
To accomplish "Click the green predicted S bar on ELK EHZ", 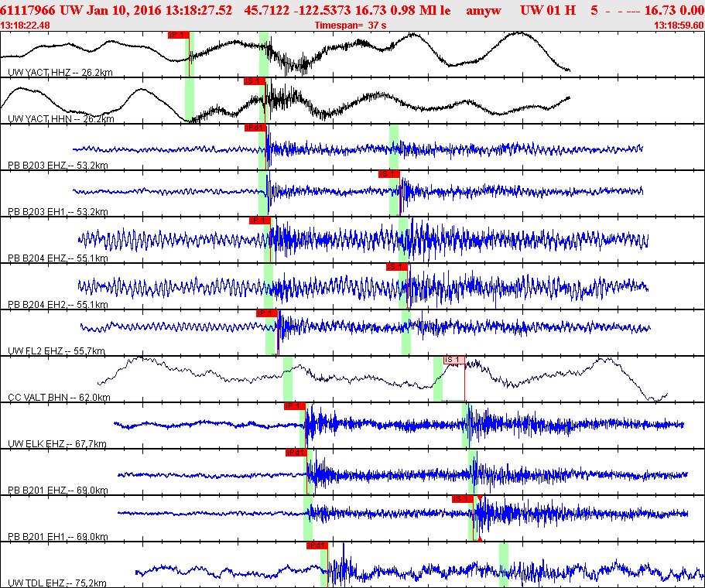I will (467, 426).
